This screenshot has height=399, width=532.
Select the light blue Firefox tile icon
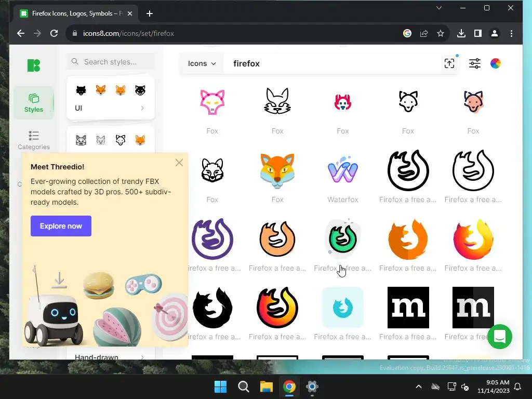[343, 308]
